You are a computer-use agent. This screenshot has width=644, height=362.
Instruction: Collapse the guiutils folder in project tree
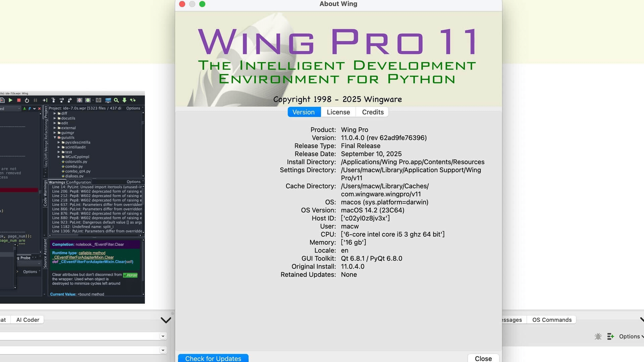pyautogui.click(x=55, y=137)
